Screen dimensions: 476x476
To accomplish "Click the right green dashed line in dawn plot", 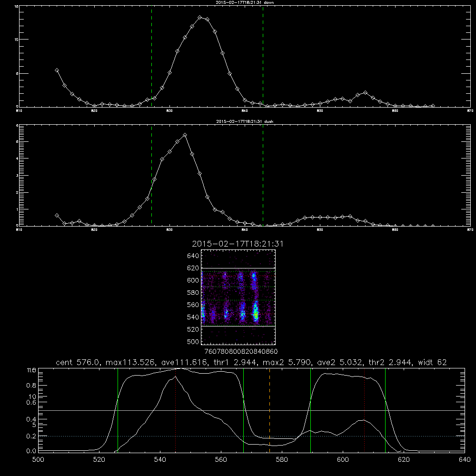I will [263, 57].
